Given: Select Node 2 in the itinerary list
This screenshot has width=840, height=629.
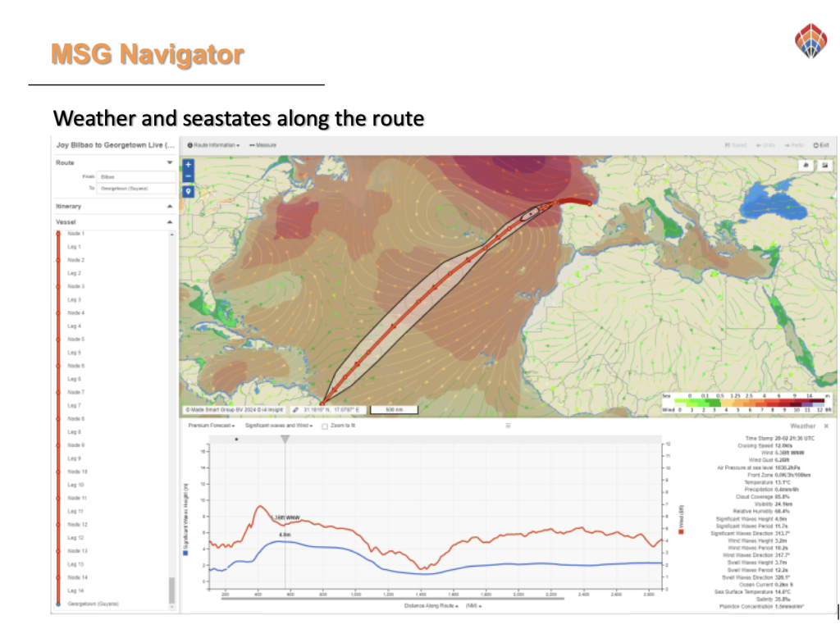Looking at the screenshot, I should [x=76, y=260].
